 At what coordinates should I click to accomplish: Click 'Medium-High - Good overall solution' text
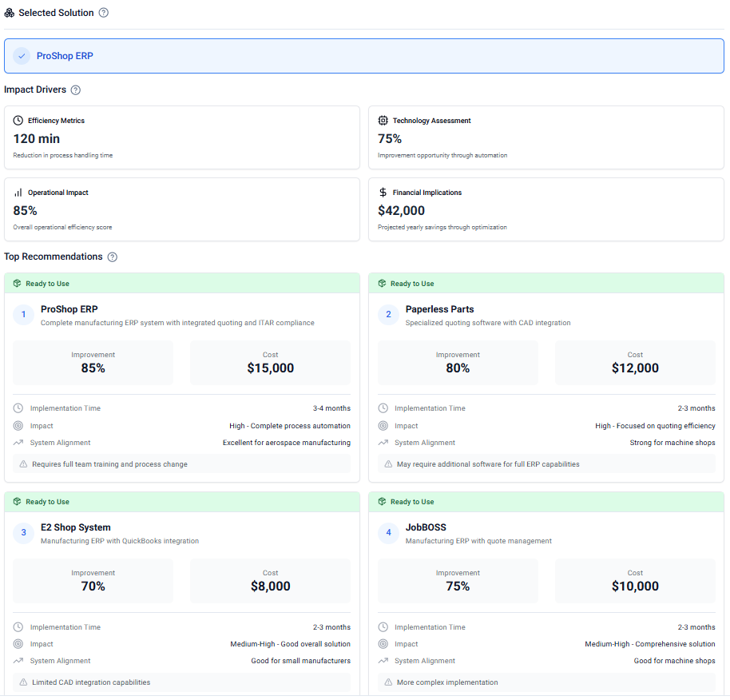(x=290, y=644)
